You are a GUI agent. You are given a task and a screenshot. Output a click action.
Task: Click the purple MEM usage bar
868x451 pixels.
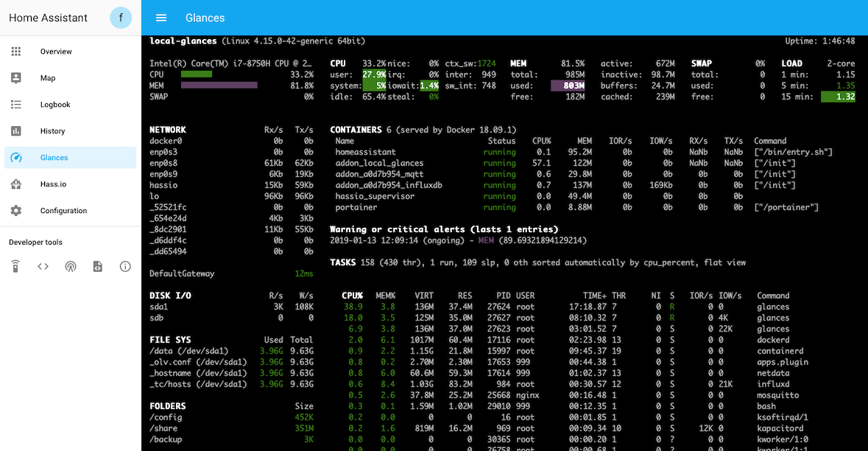219,85
